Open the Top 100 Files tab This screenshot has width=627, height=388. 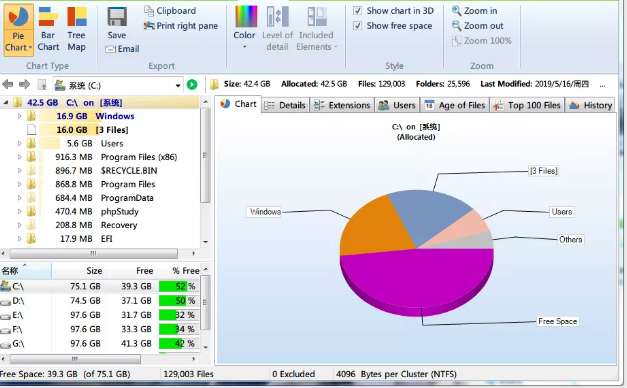tap(527, 105)
